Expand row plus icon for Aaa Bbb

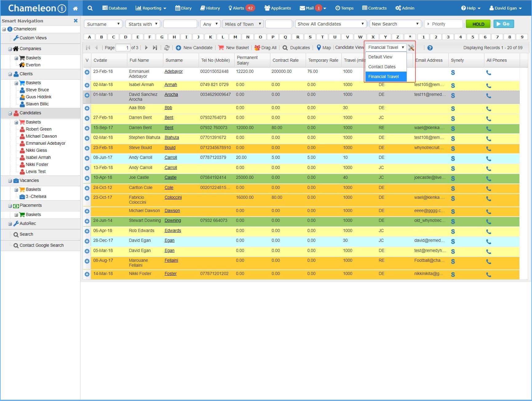pyautogui.click(x=87, y=108)
